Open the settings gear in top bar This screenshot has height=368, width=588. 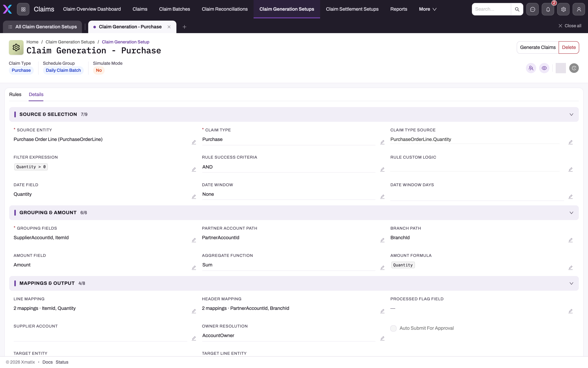(563, 9)
